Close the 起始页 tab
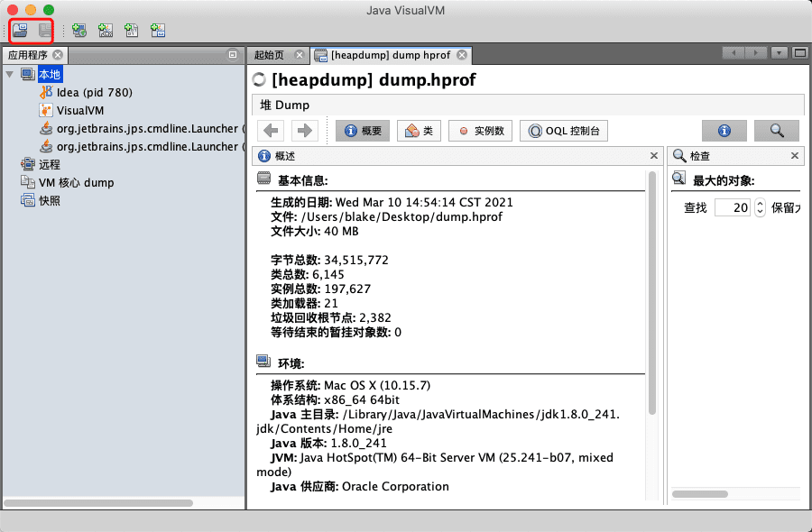 coord(299,55)
